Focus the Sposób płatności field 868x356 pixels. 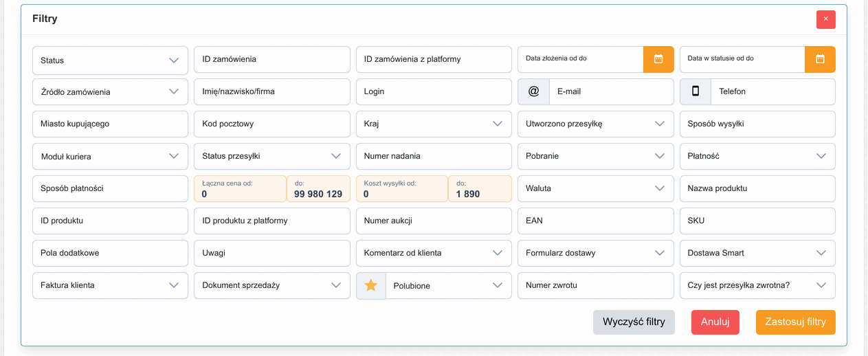[110, 188]
